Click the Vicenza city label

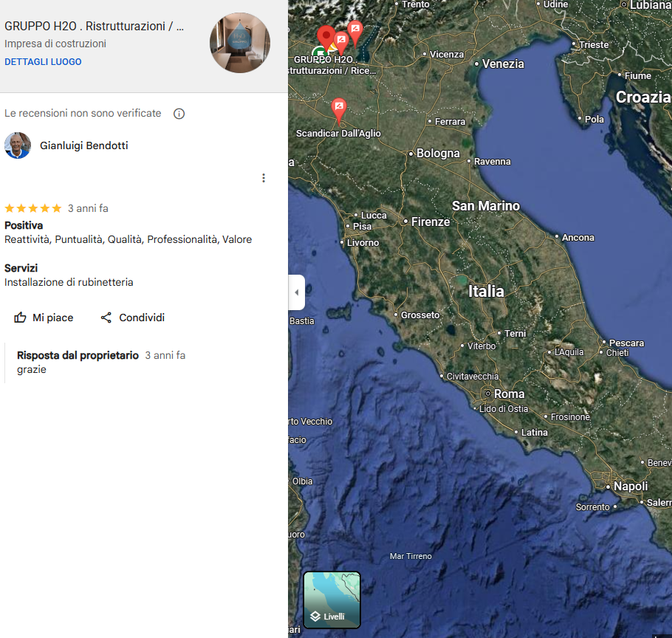(447, 55)
